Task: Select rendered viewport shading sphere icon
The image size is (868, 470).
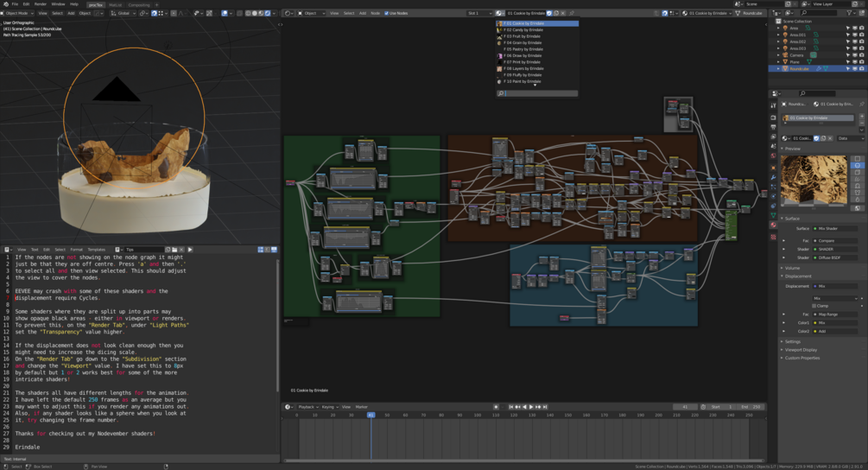Action: [x=267, y=13]
